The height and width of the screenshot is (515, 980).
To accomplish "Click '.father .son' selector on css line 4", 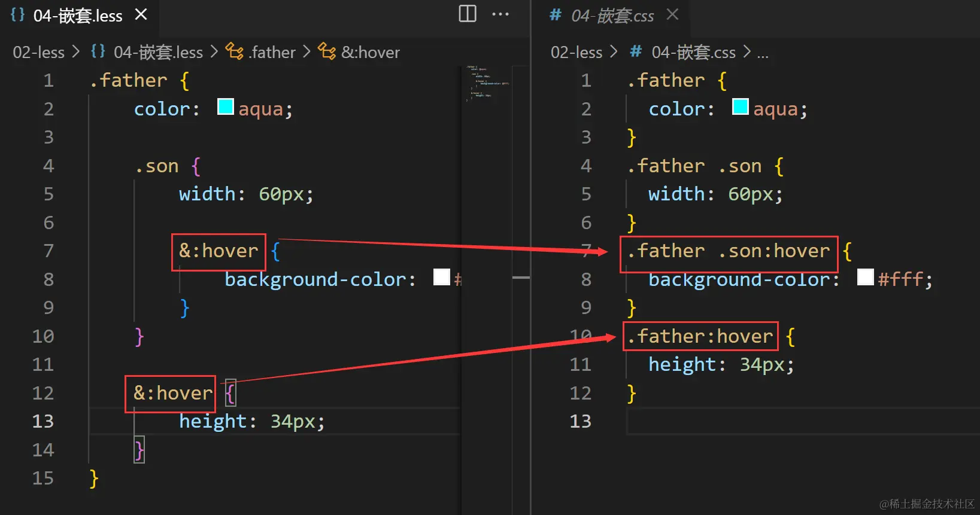I will 694,166.
